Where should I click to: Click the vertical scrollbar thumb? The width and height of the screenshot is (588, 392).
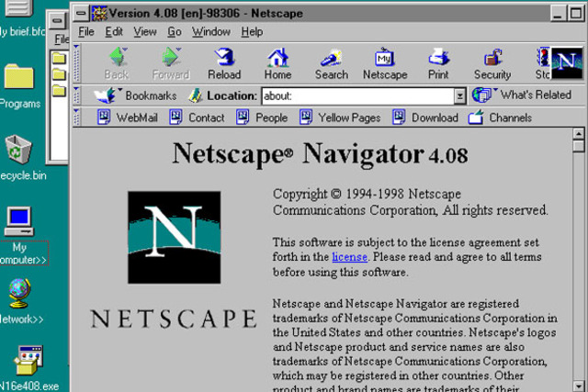(x=579, y=146)
